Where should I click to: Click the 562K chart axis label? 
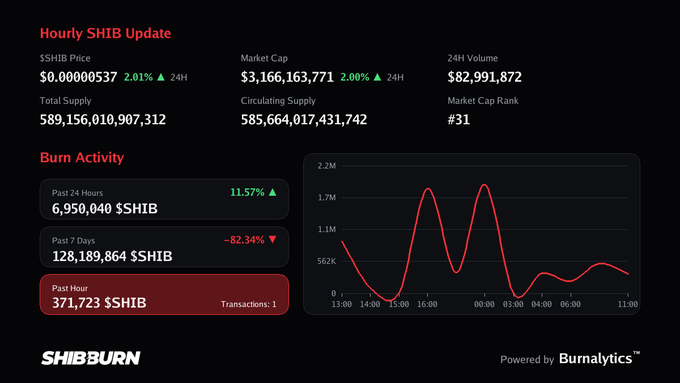click(327, 262)
